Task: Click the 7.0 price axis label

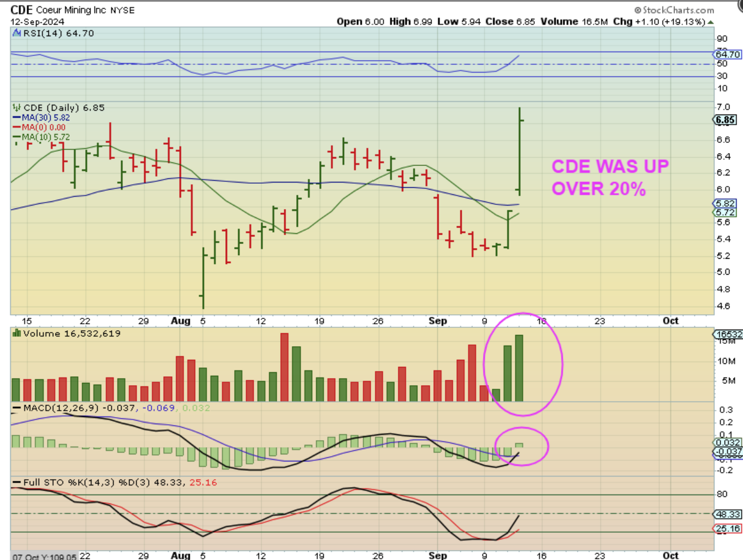Action: (x=723, y=107)
